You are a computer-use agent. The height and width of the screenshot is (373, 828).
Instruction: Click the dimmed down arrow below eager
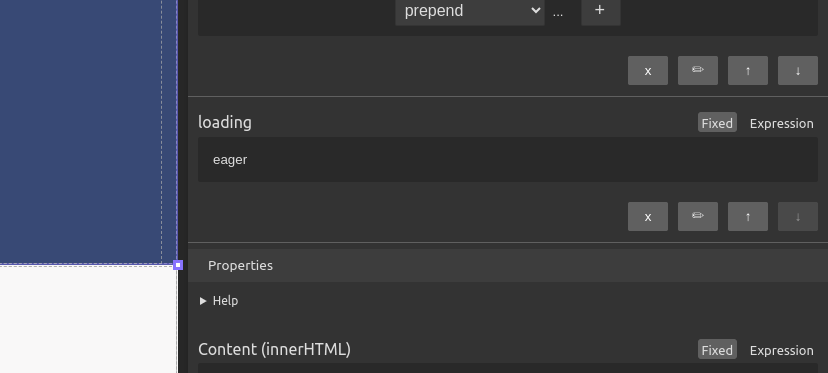click(x=797, y=216)
